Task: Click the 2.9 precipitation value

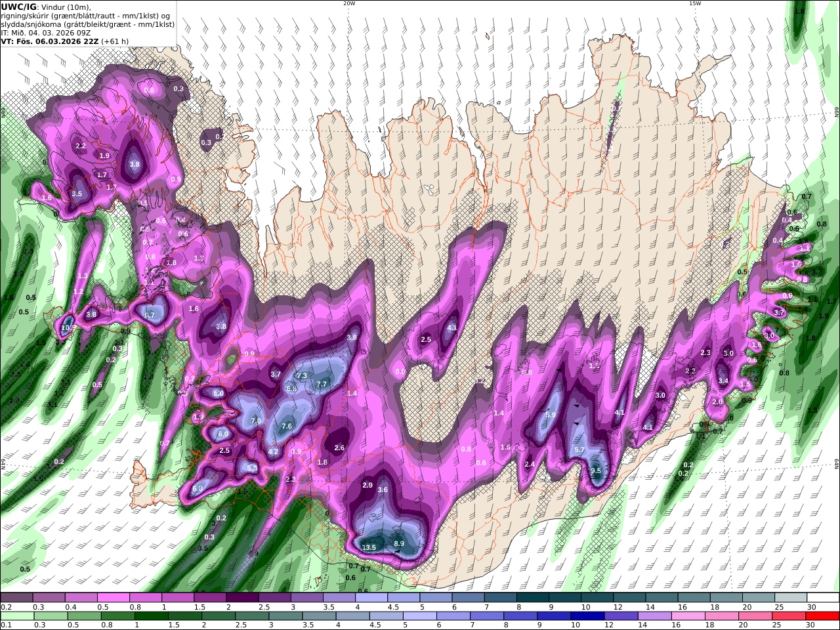Action: (x=367, y=485)
